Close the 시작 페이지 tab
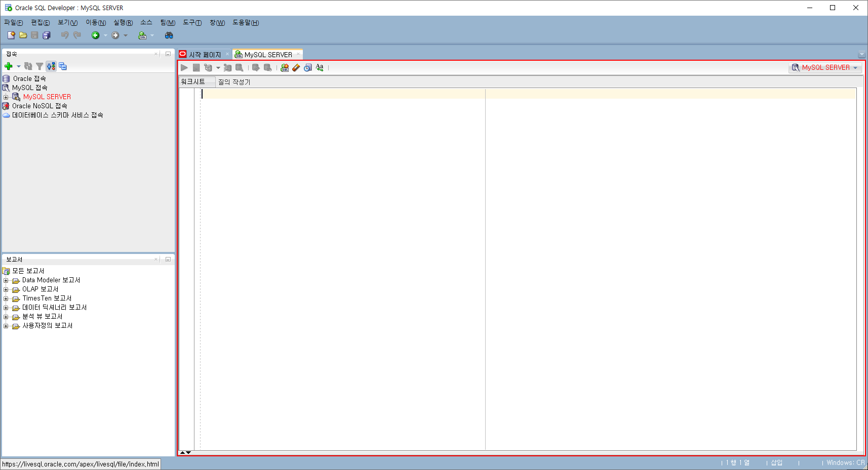The height and width of the screenshot is (470, 868). 227,54
